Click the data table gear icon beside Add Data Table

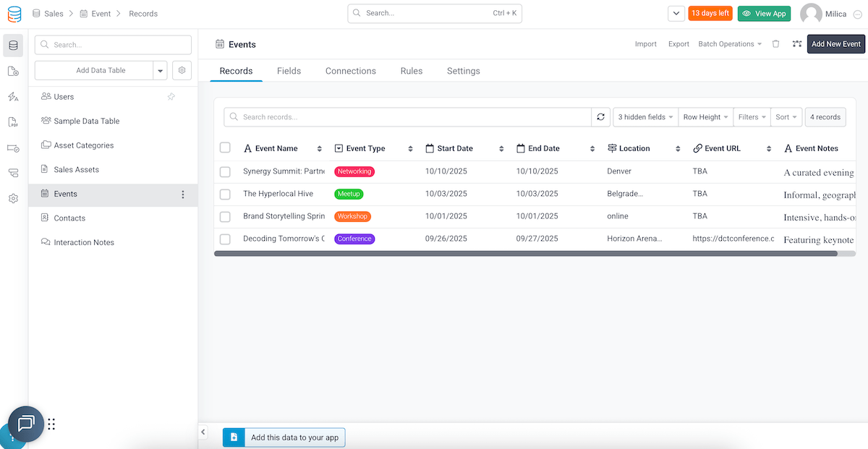point(182,70)
